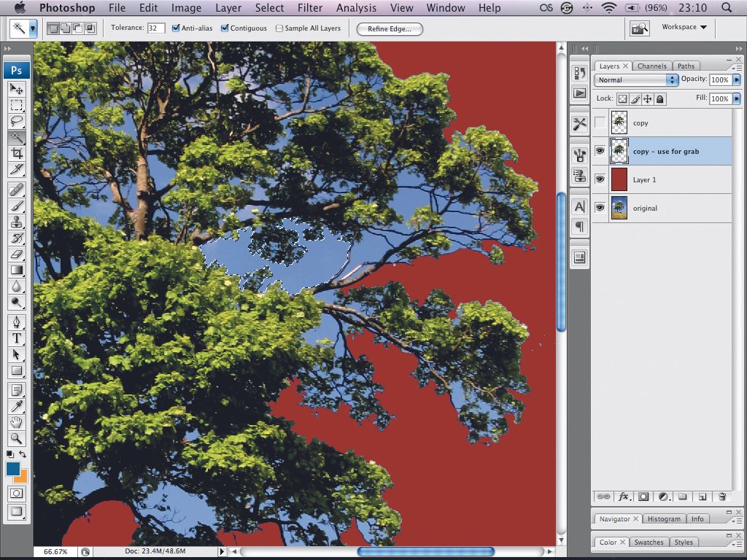The width and height of the screenshot is (747, 560).
Task: Click the original layer thumbnail
Action: pyautogui.click(x=619, y=209)
